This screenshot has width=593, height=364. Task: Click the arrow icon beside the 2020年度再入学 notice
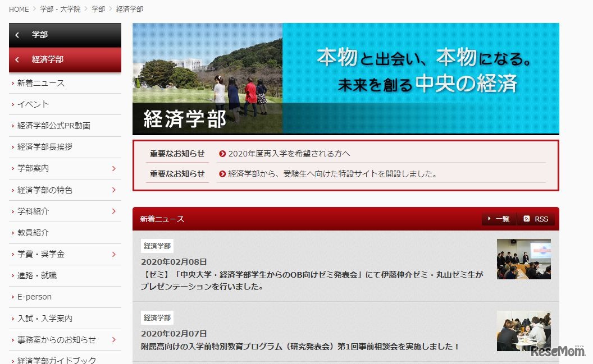coord(222,153)
